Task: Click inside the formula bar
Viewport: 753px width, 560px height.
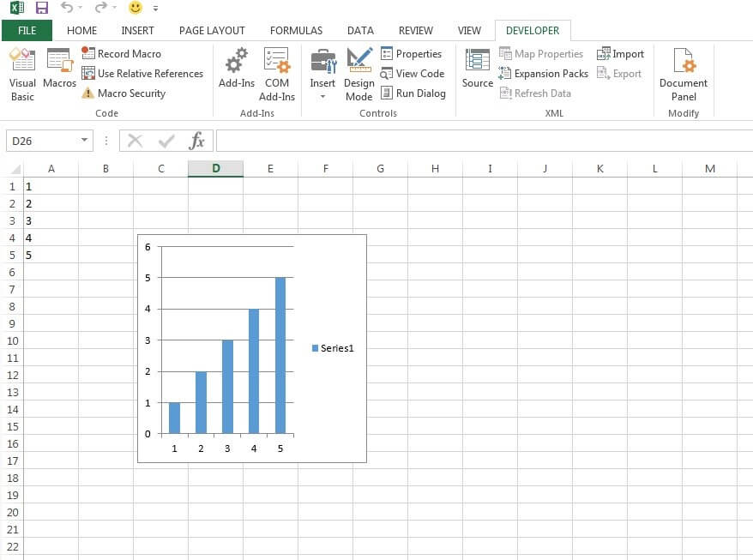Action: click(480, 141)
